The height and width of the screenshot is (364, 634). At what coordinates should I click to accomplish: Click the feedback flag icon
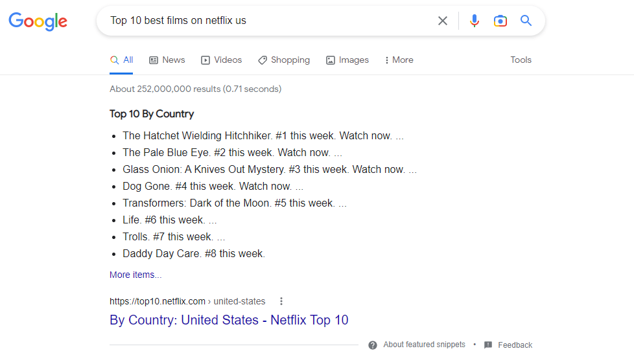click(x=488, y=345)
